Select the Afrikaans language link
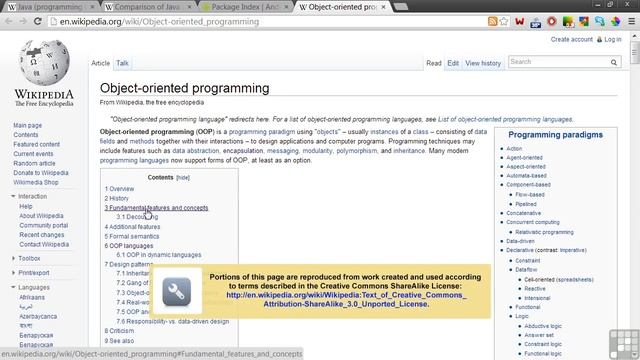Viewport: 640px width, 360px height. pos(32,297)
